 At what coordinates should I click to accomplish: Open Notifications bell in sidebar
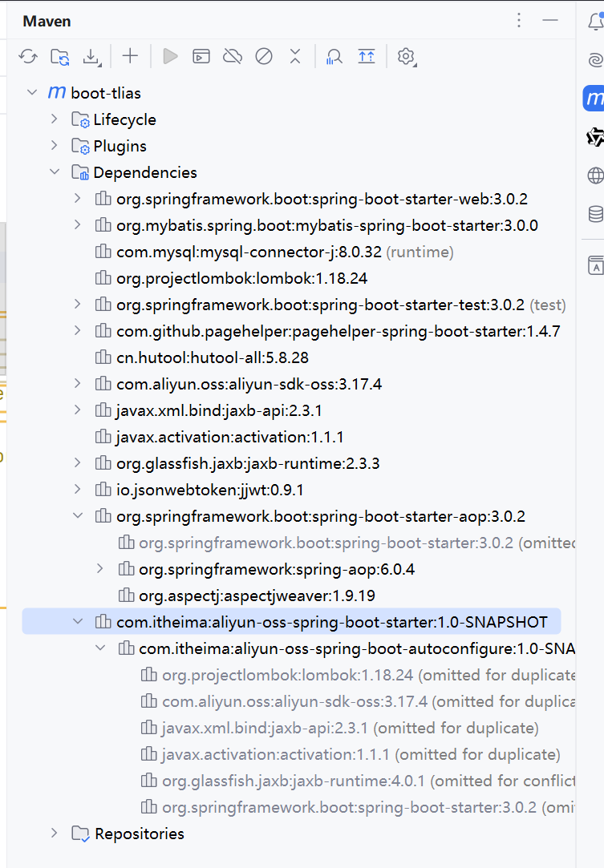pos(596,22)
